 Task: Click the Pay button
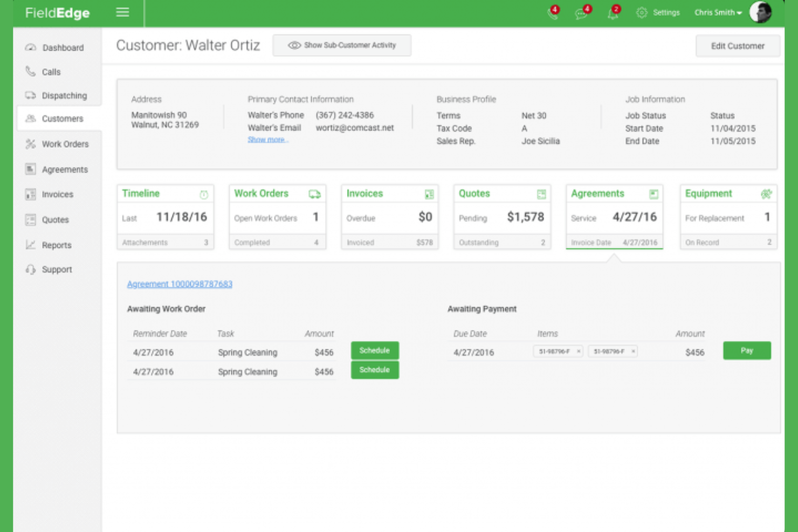click(x=747, y=350)
